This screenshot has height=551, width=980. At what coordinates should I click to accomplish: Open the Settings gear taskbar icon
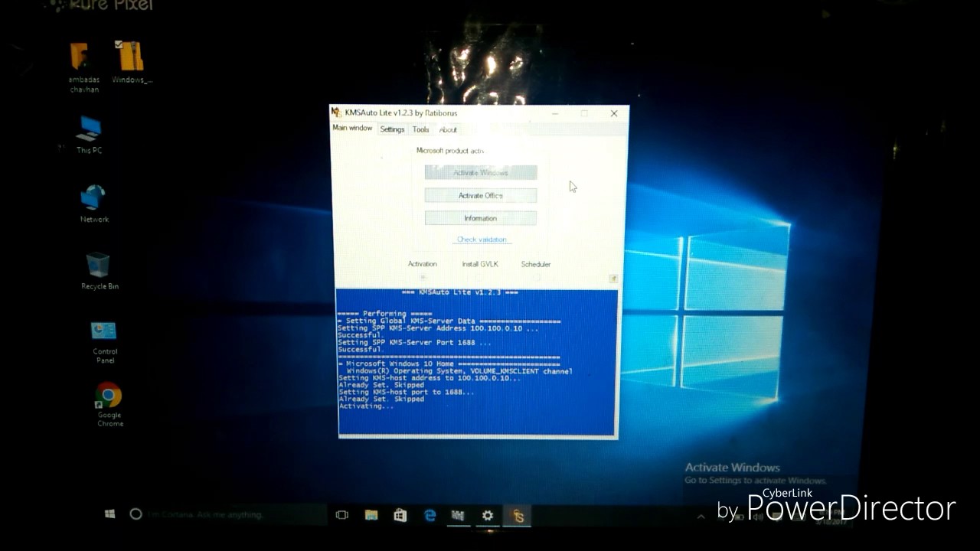tap(488, 516)
